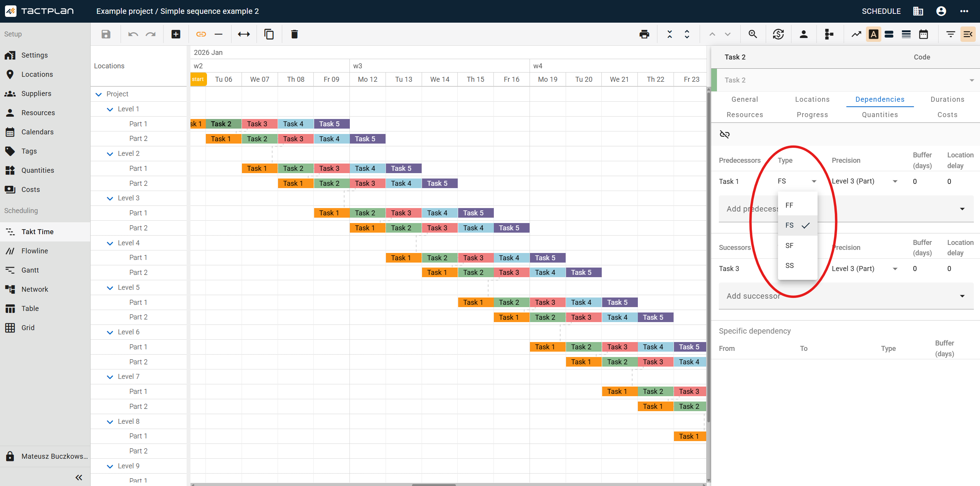Select orange Task 1 in Level 2 Part 1
The height and width of the screenshot is (486, 980).
pos(260,169)
